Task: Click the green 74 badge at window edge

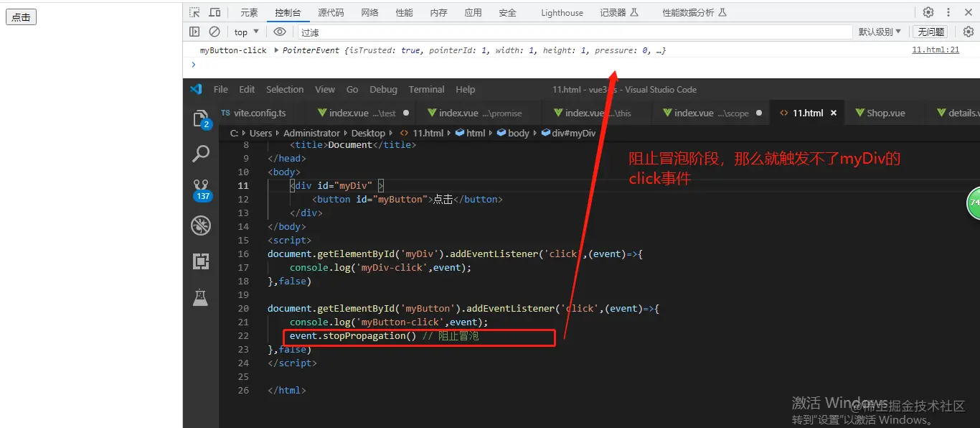Action: tap(974, 203)
